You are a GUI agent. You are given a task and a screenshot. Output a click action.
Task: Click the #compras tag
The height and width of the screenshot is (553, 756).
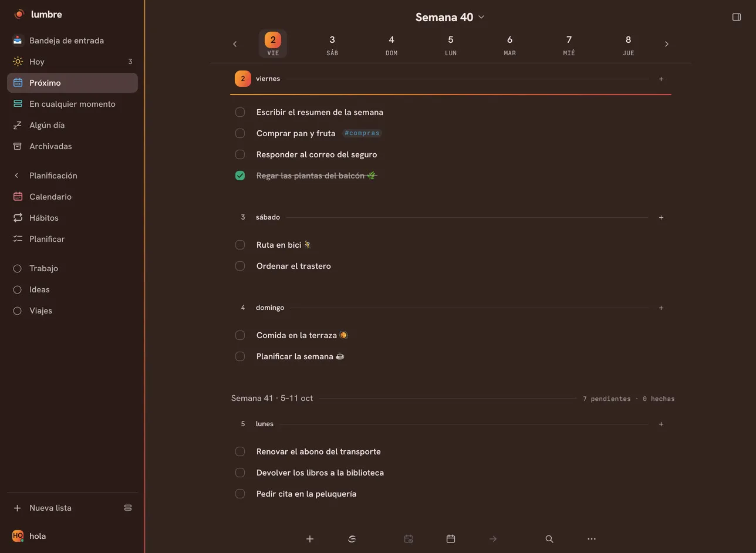coord(362,133)
